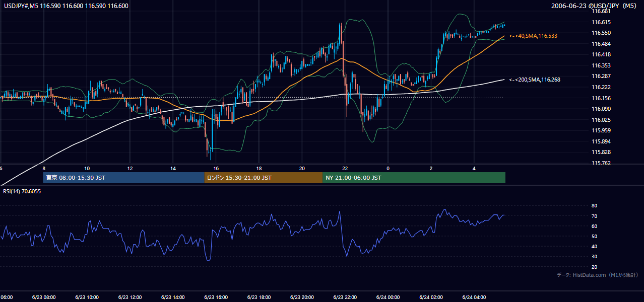Click the RSI axis level 80
This screenshot has width=644, height=302.
point(594,206)
